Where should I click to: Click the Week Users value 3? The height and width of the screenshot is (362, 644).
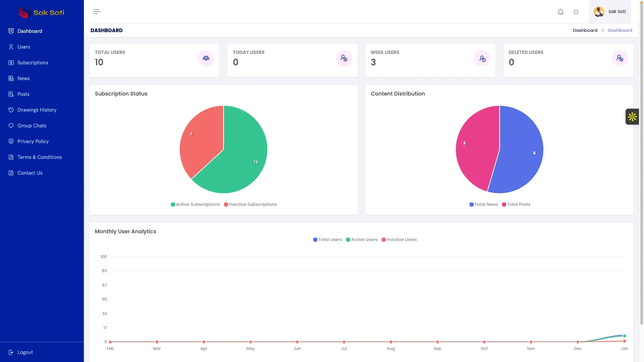[x=373, y=62]
